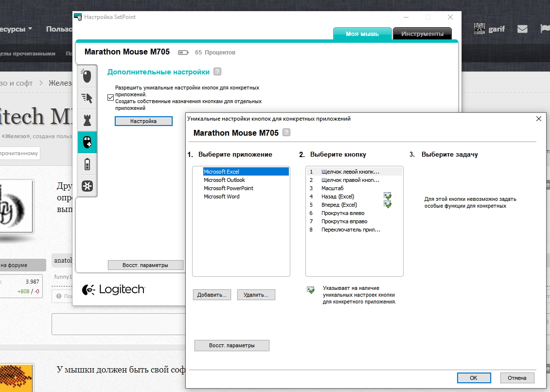Open the battery status sidebar icon

point(87,164)
